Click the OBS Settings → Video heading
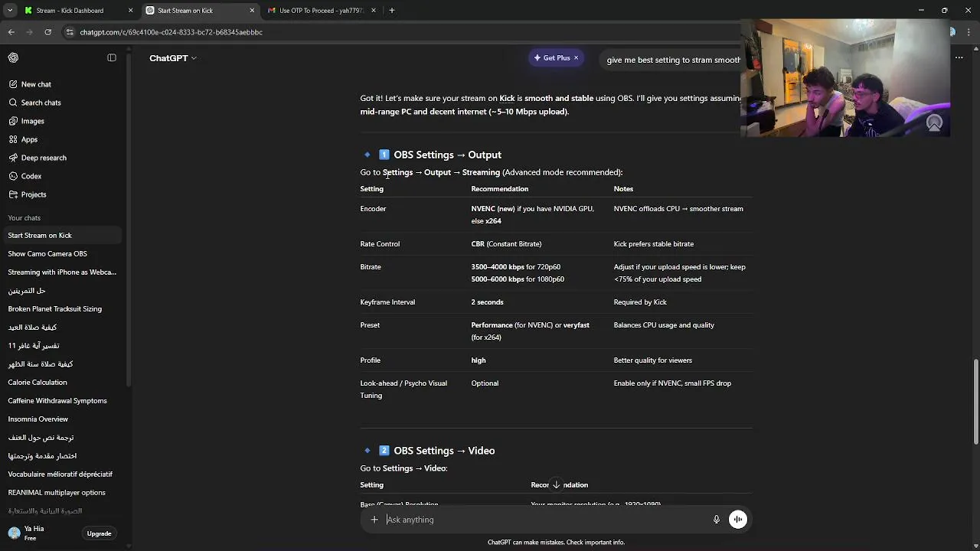 (x=445, y=451)
